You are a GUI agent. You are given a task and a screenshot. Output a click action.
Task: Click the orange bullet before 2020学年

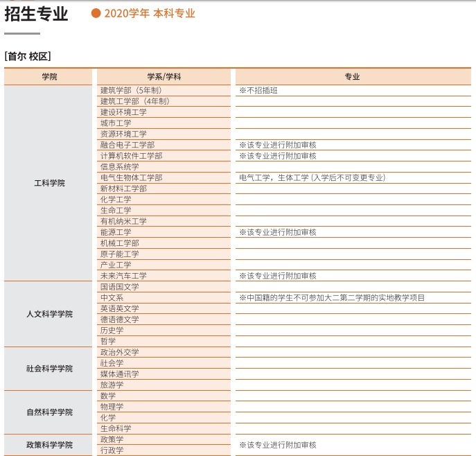[96, 14]
